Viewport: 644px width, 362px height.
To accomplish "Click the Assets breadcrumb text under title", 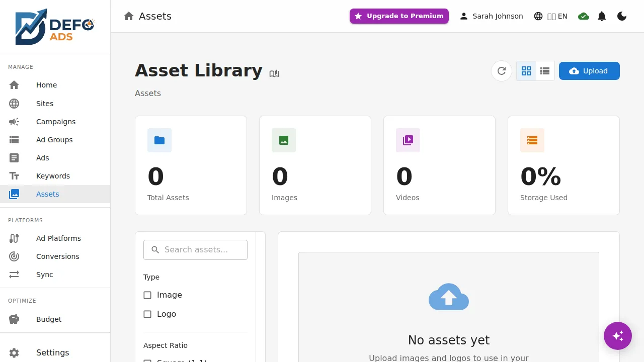I will [148, 93].
